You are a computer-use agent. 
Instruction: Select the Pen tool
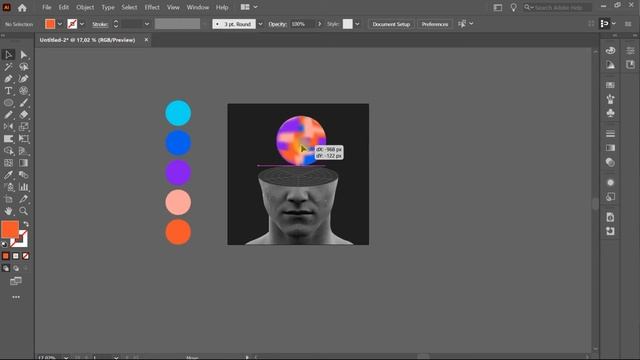click(8, 79)
